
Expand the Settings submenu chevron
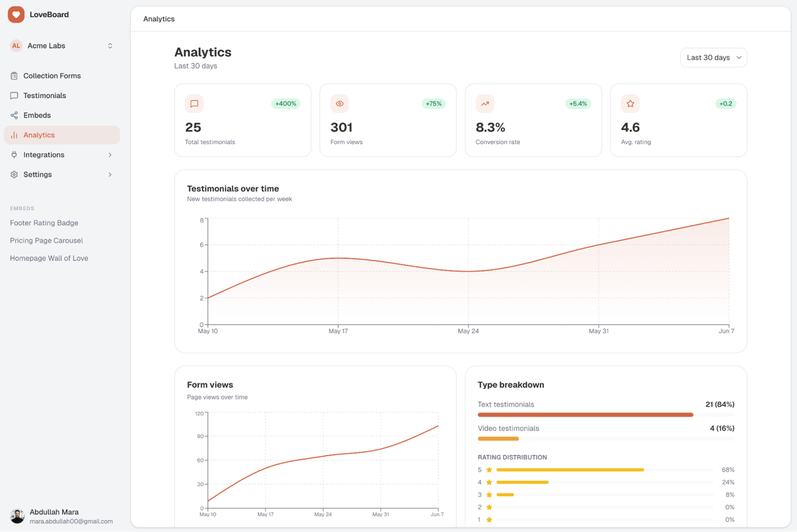[x=110, y=175]
